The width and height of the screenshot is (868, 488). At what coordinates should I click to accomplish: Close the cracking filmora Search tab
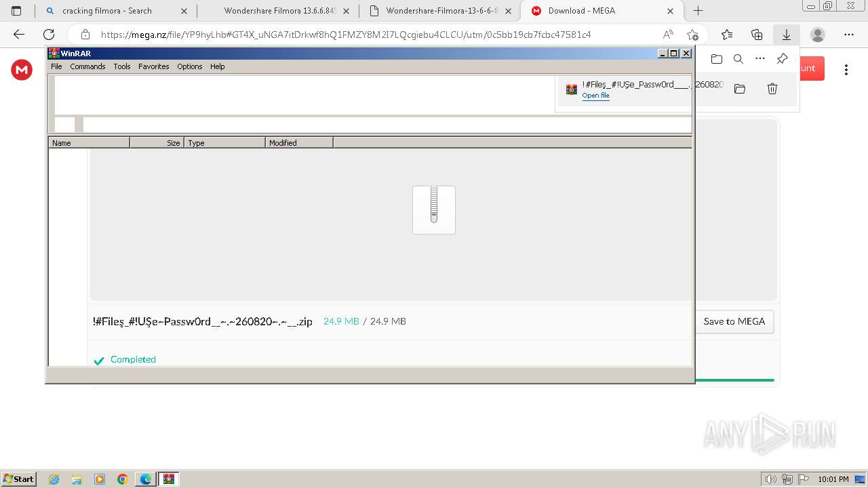[x=184, y=11]
